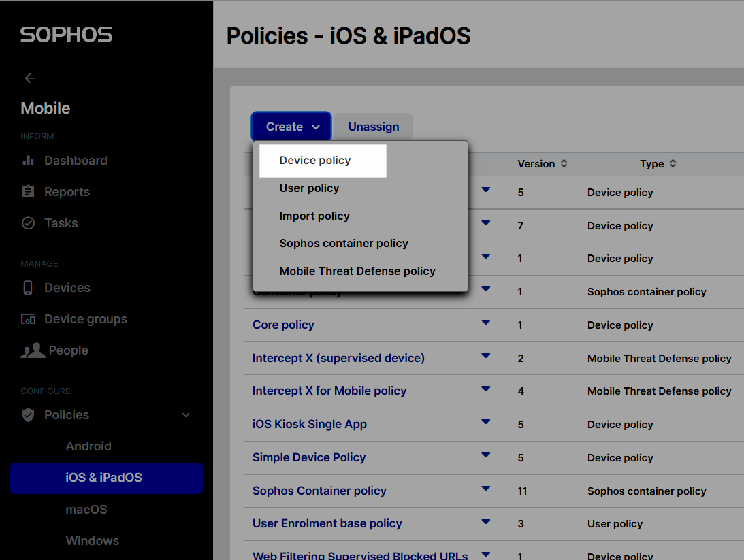Click the Policies shield icon
Viewport: 744px width, 560px height.
(28, 415)
